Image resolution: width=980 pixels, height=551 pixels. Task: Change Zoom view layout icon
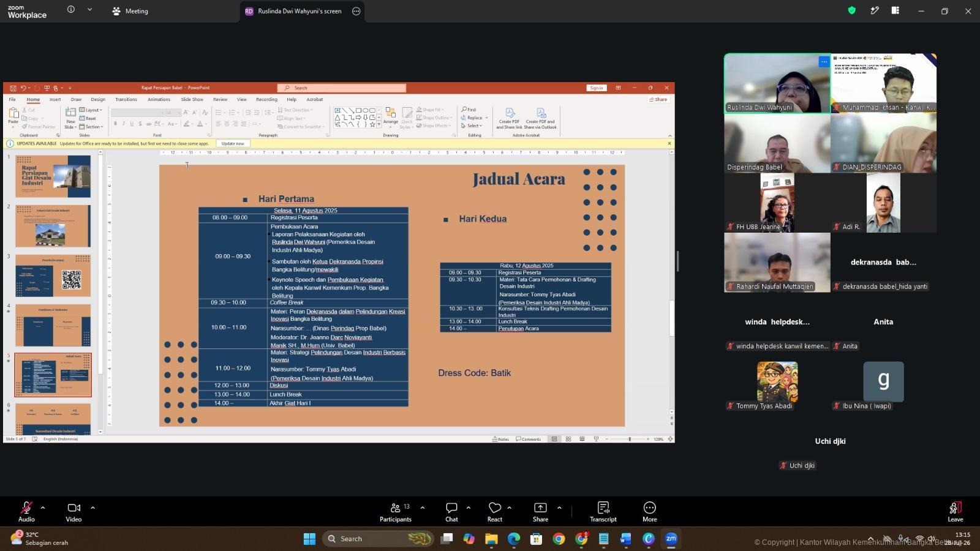pyautogui.click(x=895, y=10)
